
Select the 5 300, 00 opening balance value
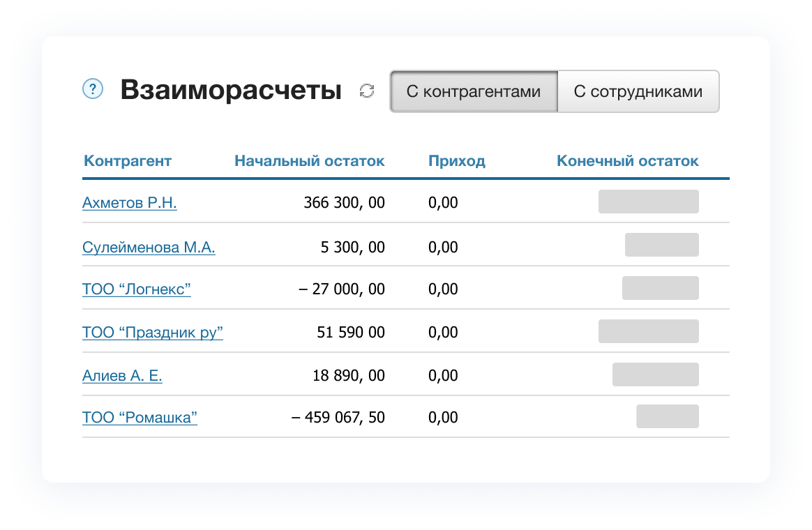pyautogui.click(x=353, y=247)
